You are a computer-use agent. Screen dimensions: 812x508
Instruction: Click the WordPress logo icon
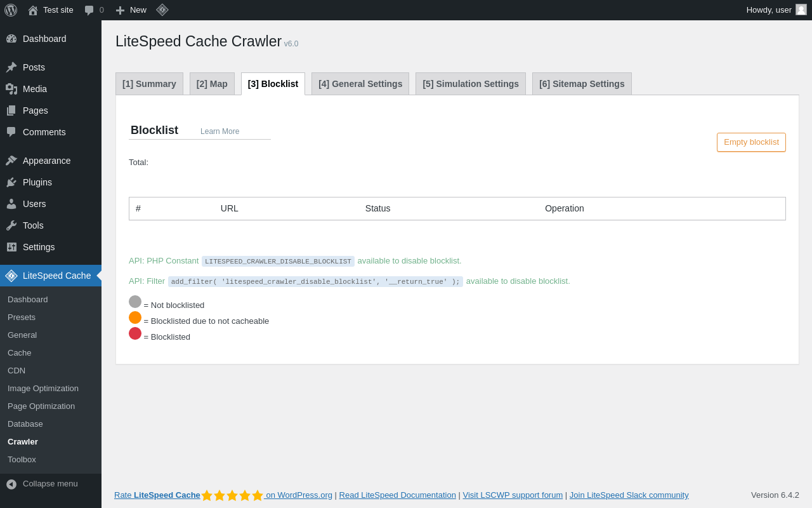tap(11, 10)
